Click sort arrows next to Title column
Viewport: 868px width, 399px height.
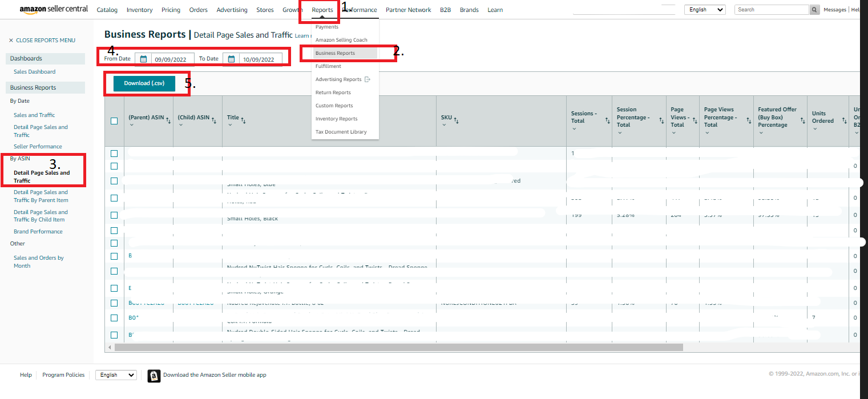click(243, 119)
